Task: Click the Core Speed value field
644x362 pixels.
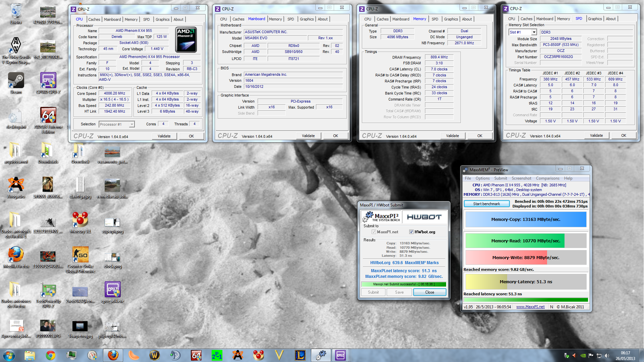Action: 114,94
